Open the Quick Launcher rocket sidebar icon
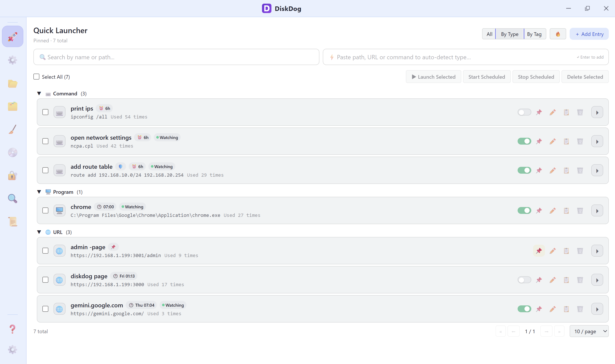The width and height of the screenshot is (615, 364). point(12,37)
